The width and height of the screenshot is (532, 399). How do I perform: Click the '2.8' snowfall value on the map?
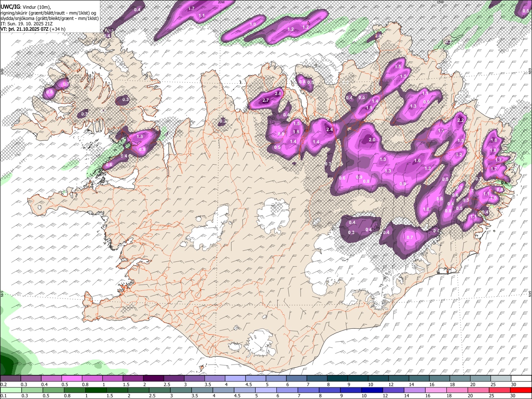click(278, 94)
